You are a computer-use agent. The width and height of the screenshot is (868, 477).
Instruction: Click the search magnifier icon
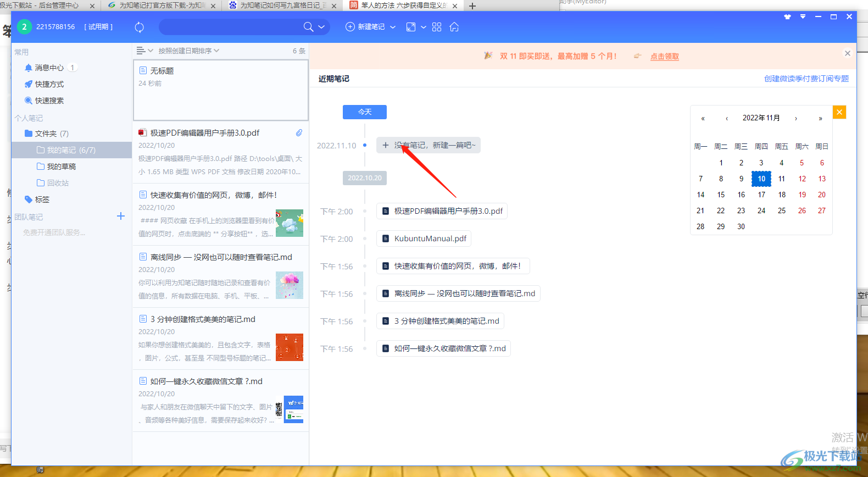pos(309,27)
